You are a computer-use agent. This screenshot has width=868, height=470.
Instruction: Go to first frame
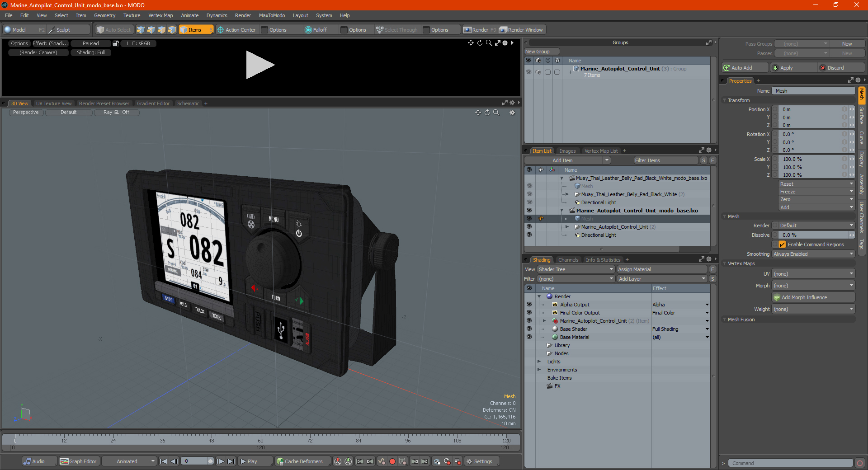tap(164, 461)
